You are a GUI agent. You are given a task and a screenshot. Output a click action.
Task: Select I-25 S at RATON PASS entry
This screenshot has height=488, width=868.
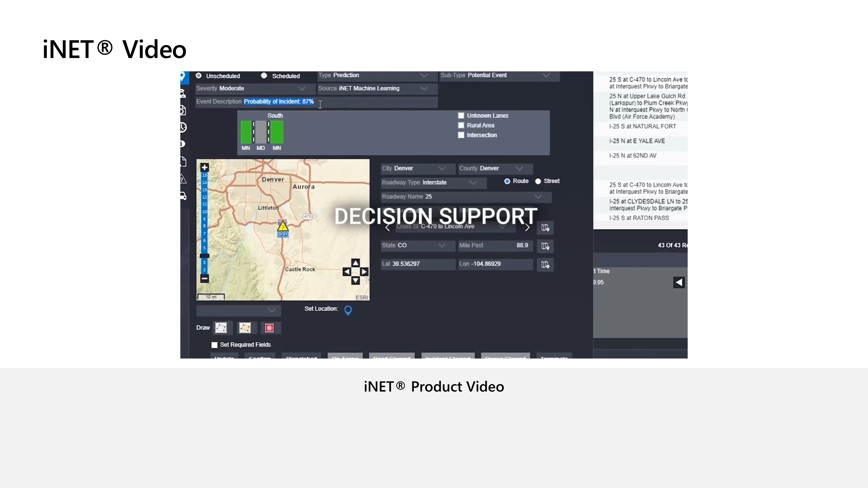pos(639,218)
